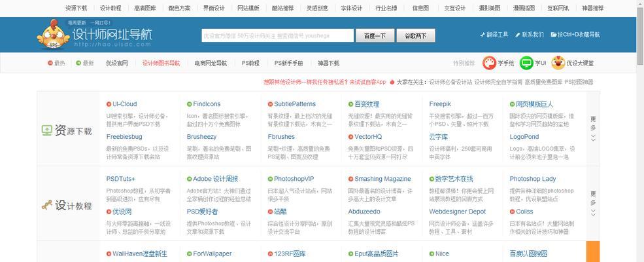This screenshot has height=262, width=644.
Task: Select the 优设官网 tab
Action: 117,64
